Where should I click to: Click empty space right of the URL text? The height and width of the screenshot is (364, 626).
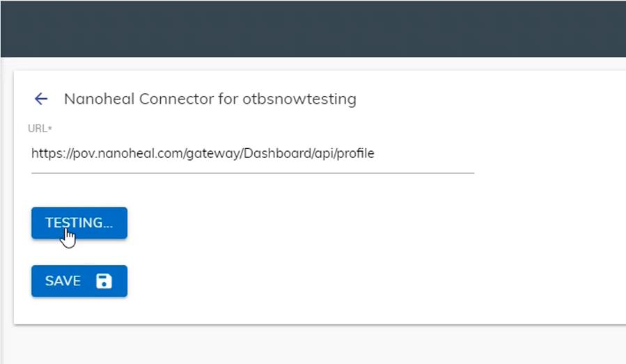point(425,154)
